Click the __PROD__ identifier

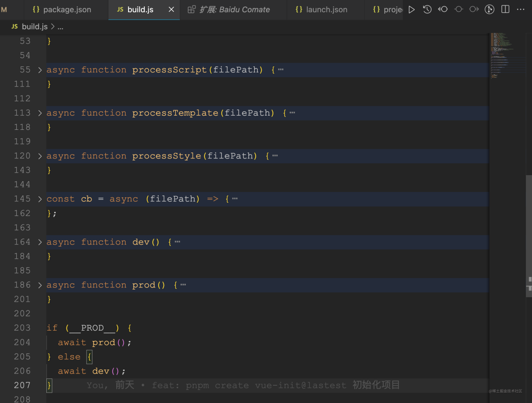coord(92,328)
